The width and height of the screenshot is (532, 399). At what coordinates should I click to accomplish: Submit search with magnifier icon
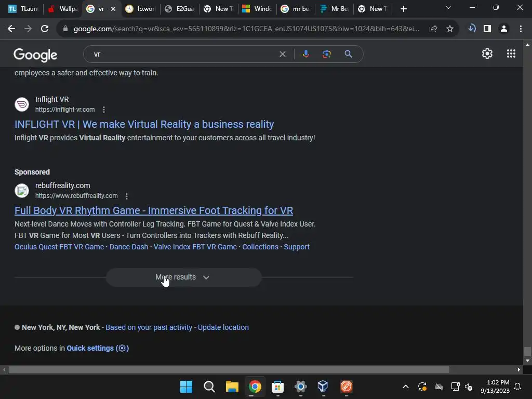pyautogui.click(x=348, y=54)
